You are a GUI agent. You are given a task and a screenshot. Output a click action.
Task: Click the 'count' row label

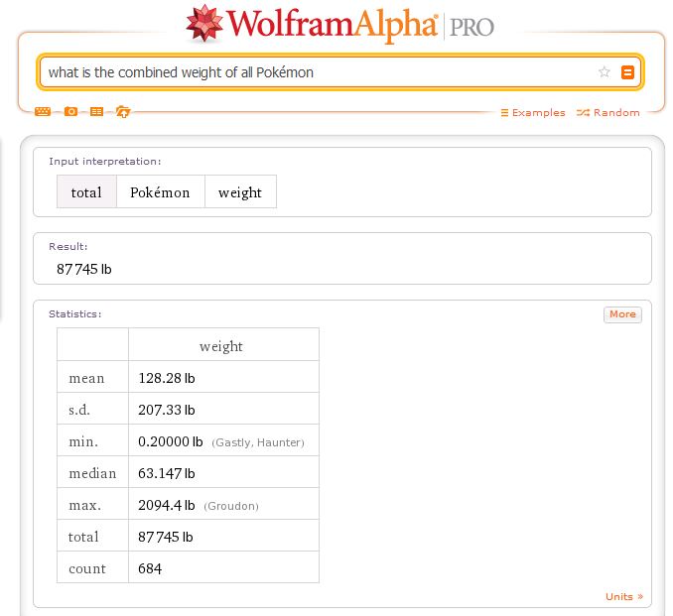tap(87, 568)
